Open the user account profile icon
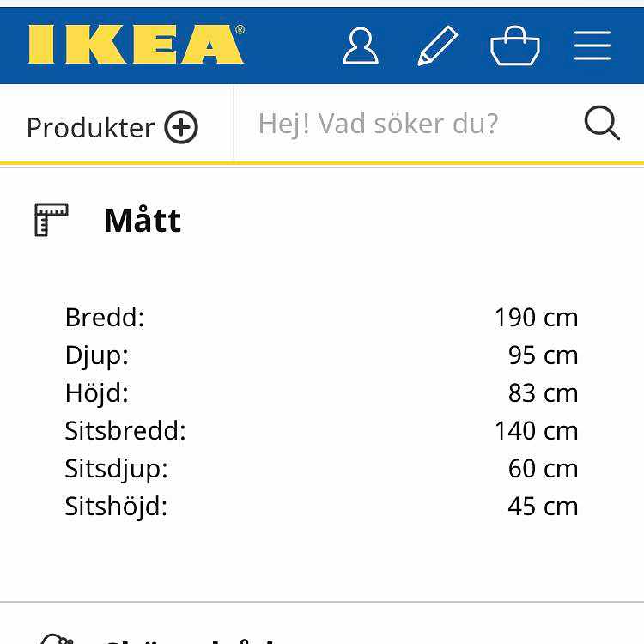The width and height of the screenshot is (644, 644). click(x=361, y=46)
